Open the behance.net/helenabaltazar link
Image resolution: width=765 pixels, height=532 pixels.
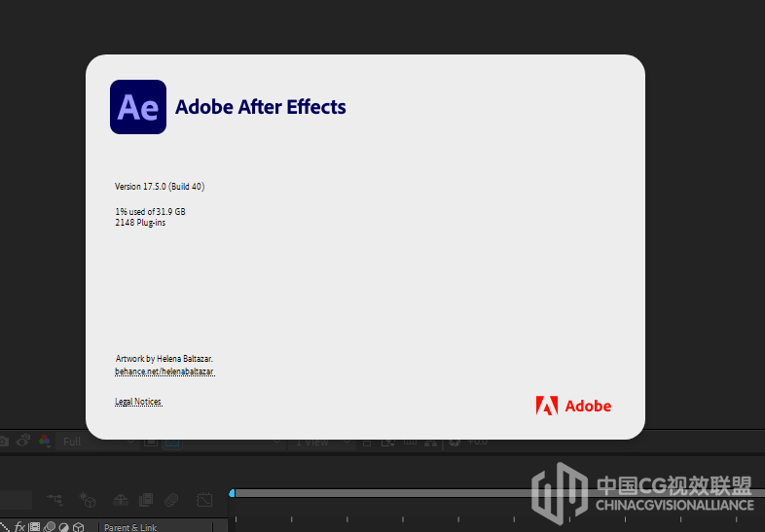(x=164, y=372)
